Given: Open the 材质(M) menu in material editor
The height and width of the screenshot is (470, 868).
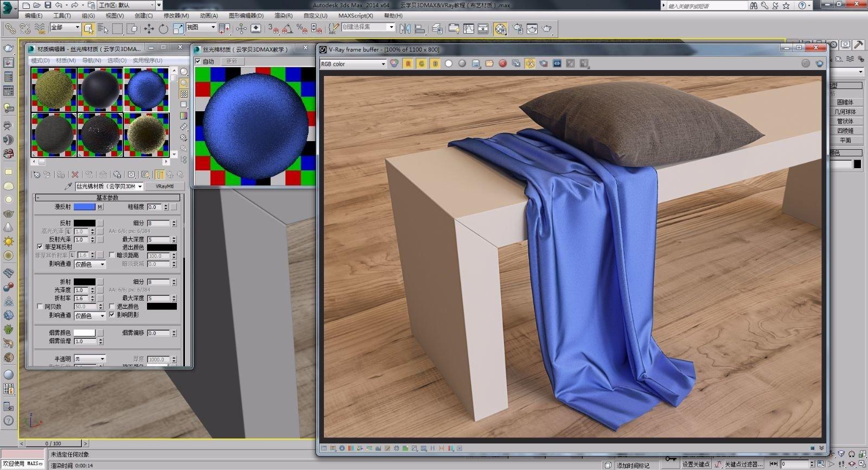Looking at the screenshot, I should (66, 60).
